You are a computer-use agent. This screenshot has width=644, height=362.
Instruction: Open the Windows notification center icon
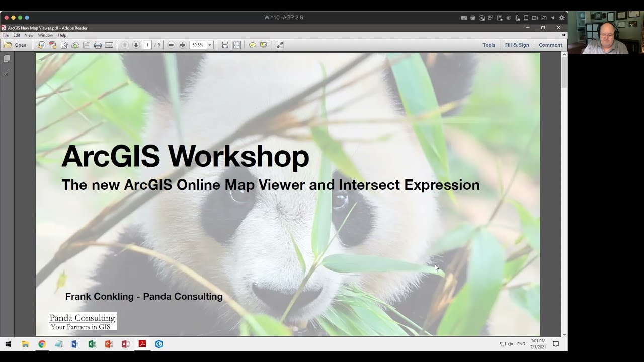tap(556, 344)
